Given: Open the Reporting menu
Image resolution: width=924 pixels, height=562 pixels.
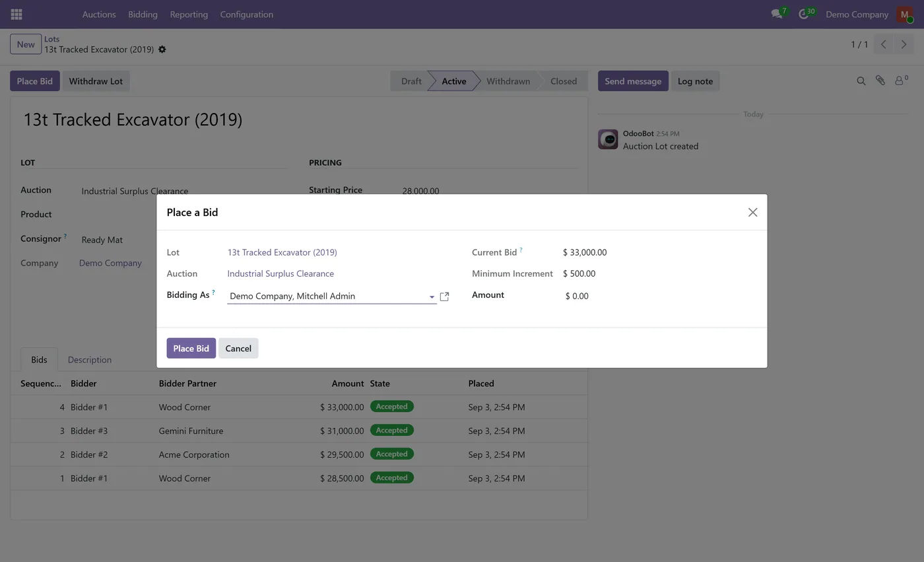Looking at the screenshot, I should pos(189,14).
